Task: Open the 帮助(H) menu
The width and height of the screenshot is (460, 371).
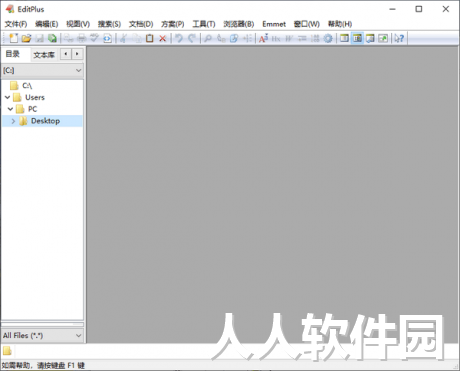Action: tap(340, 24)
